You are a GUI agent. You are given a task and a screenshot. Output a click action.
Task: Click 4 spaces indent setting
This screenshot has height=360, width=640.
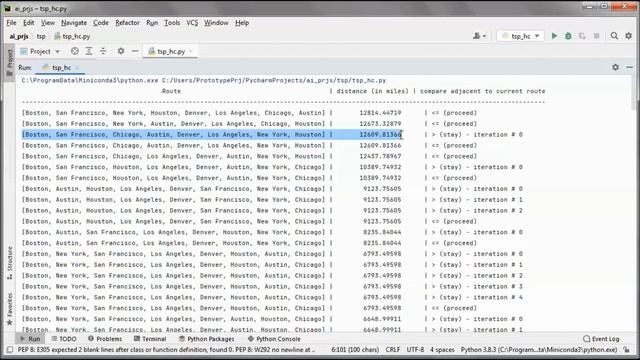pyautogui.click(x=442, y=350)
